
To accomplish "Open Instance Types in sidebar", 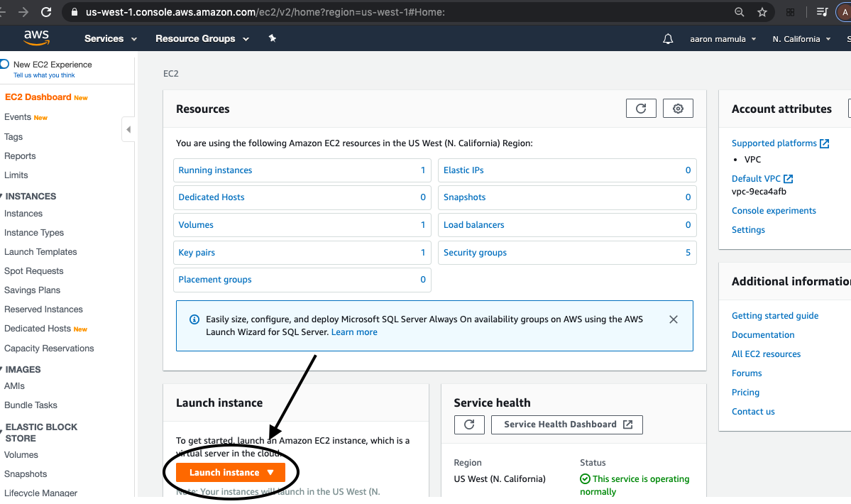I will (x=34, y=233).
